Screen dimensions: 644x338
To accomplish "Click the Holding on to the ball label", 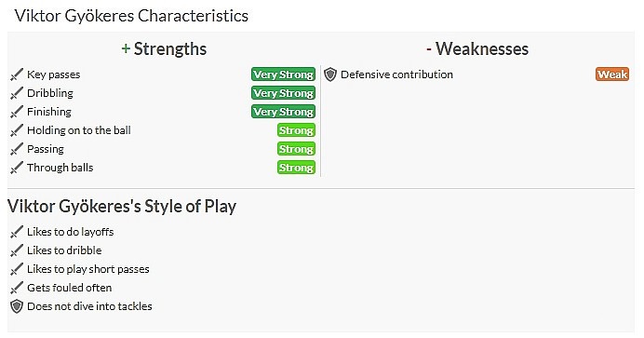I will pyautogui.click(x=79, y=130).
